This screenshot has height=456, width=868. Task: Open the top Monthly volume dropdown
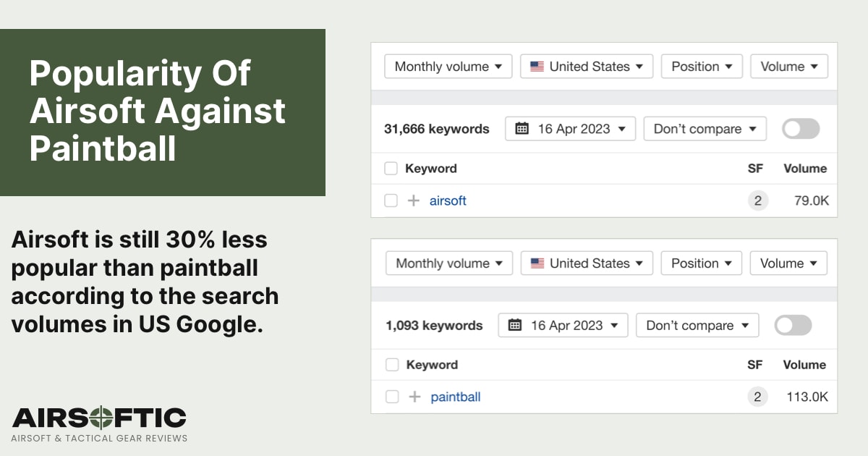448,67
